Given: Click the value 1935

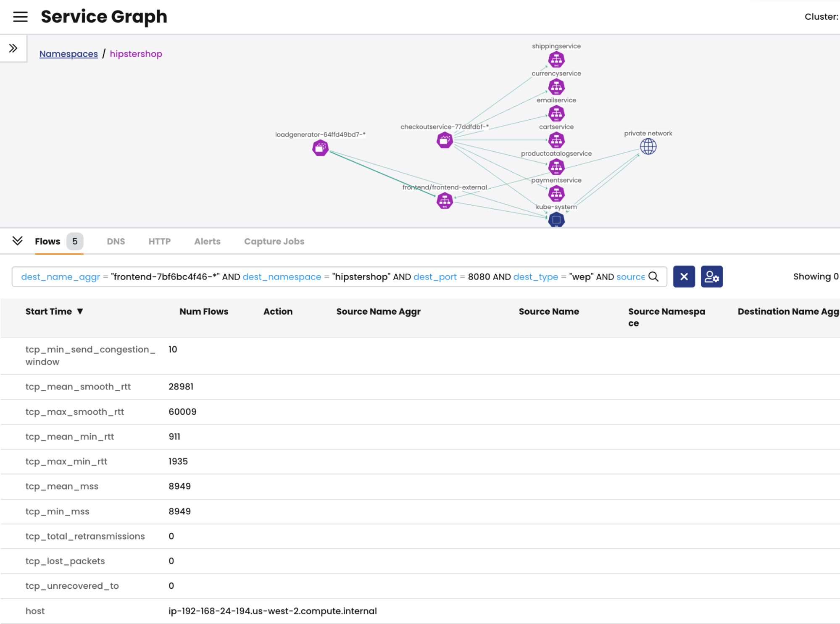Looking at the screenshot, I should click(178, 461).
